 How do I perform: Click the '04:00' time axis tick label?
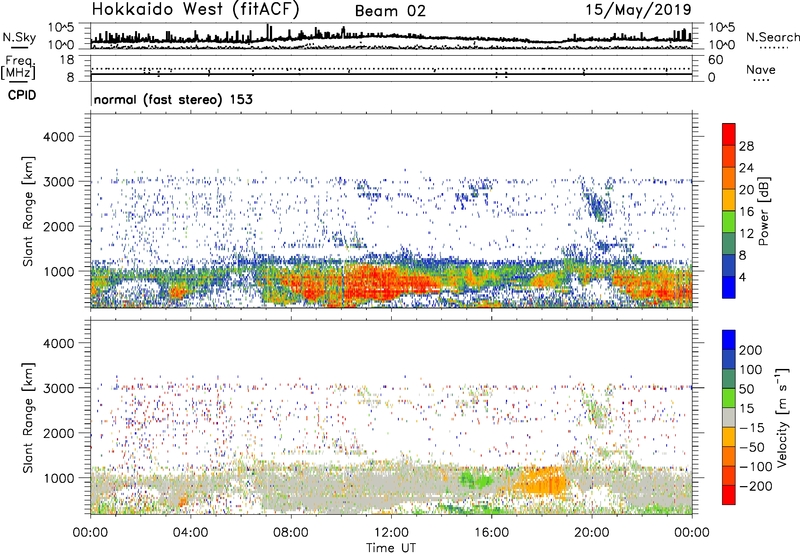coord(191,533)
